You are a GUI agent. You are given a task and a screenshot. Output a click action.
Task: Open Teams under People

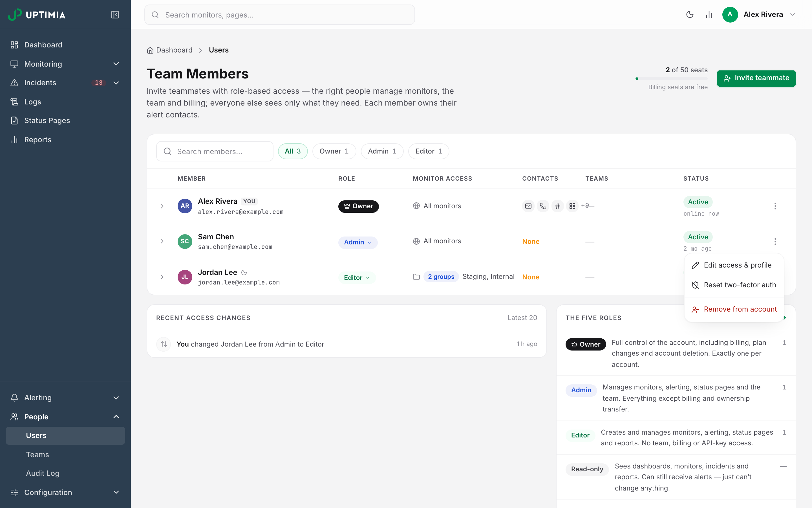(x=65, y=455)
